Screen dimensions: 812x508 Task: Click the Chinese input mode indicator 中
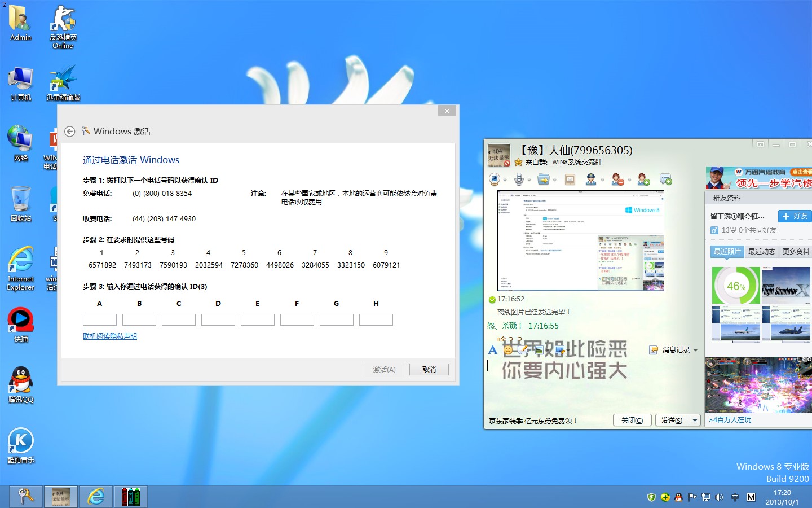[x=735, y=497]
